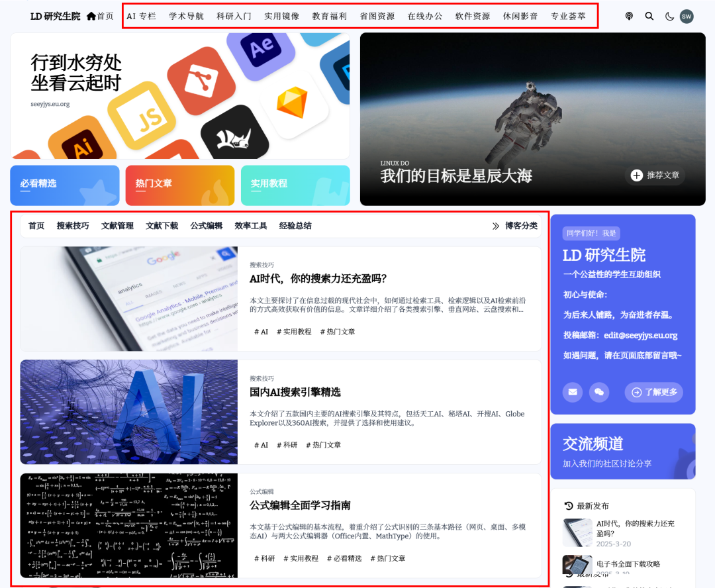Expand 博客分类 with double chevron

pos(496,226)
